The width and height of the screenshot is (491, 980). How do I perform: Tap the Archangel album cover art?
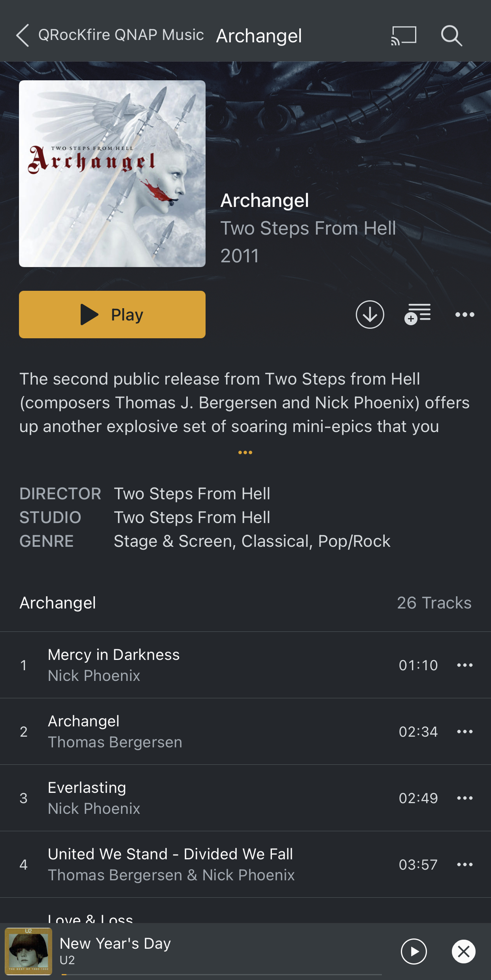[112, 174]
